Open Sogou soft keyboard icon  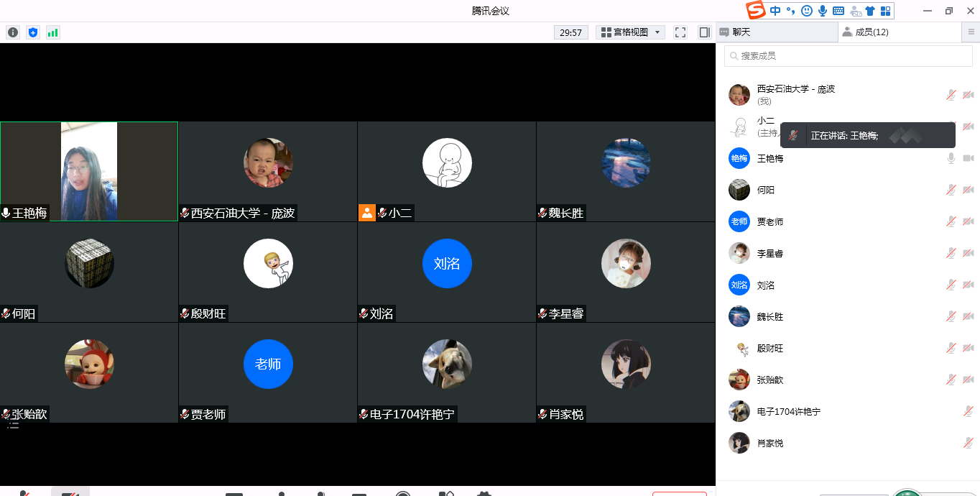(838, 11)
